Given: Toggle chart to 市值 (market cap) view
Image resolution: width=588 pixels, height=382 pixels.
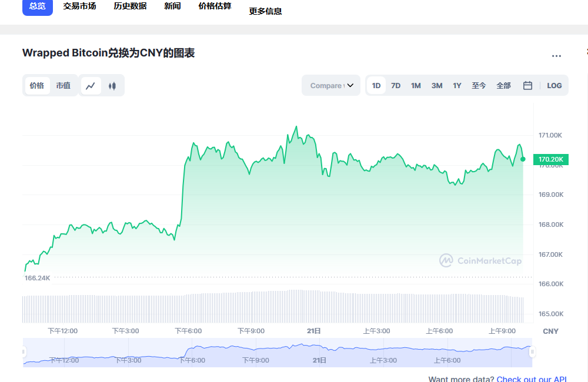Looking at the screenshot, I should [64, 85].
